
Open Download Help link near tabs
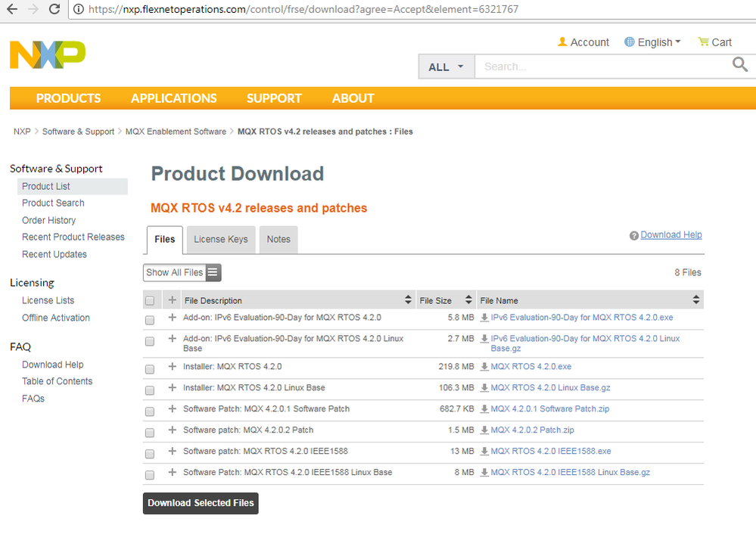pyautogui.click(x=671, y=234)
